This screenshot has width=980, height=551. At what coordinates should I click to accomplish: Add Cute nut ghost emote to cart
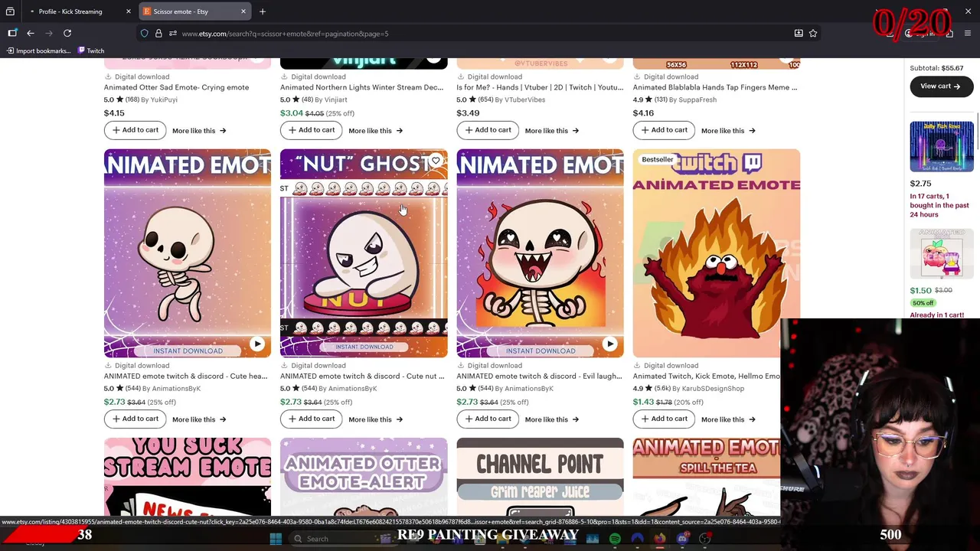click(x=311, y=419)
